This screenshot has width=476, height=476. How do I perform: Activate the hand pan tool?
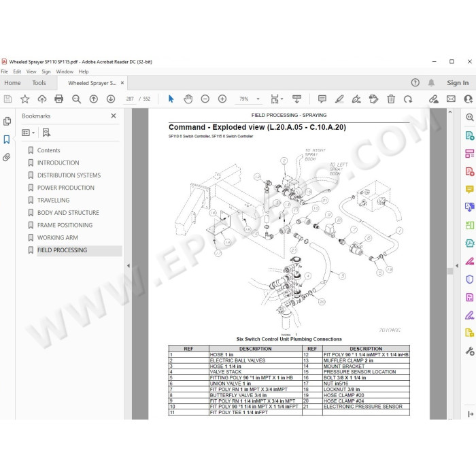188,99
